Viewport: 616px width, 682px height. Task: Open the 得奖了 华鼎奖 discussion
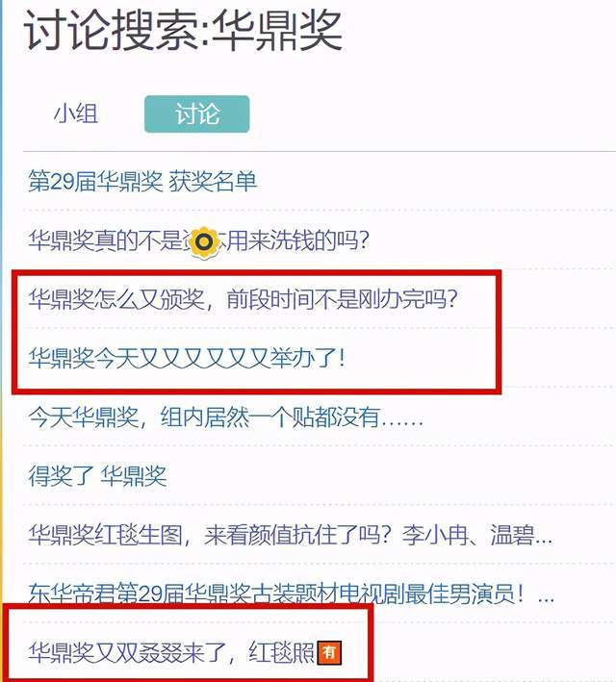(97, 476)
